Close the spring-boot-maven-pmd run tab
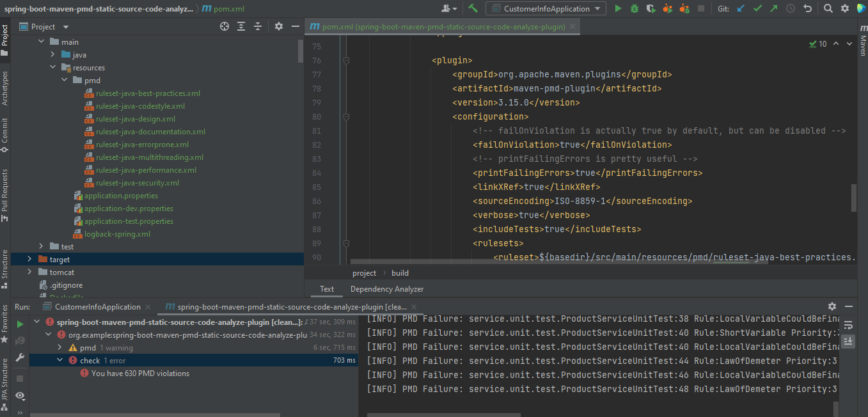The image size is (868, 417). [x=414, y=307]
